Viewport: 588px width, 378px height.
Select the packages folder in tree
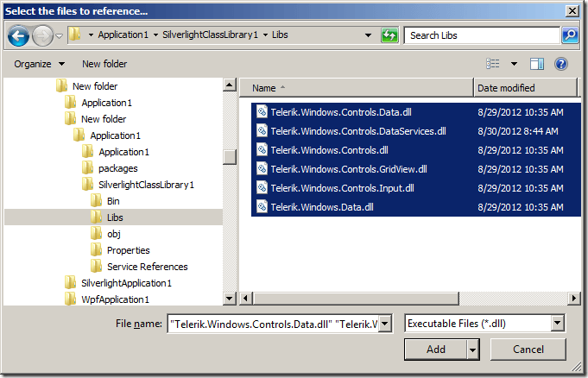pyautogui.click(x=117, y=168)
